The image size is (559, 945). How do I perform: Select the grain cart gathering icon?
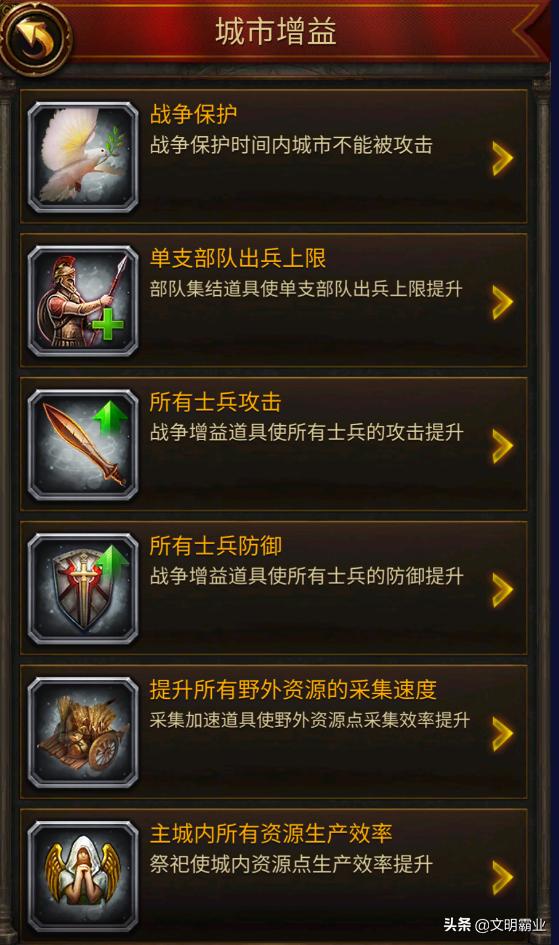point(83,733)
